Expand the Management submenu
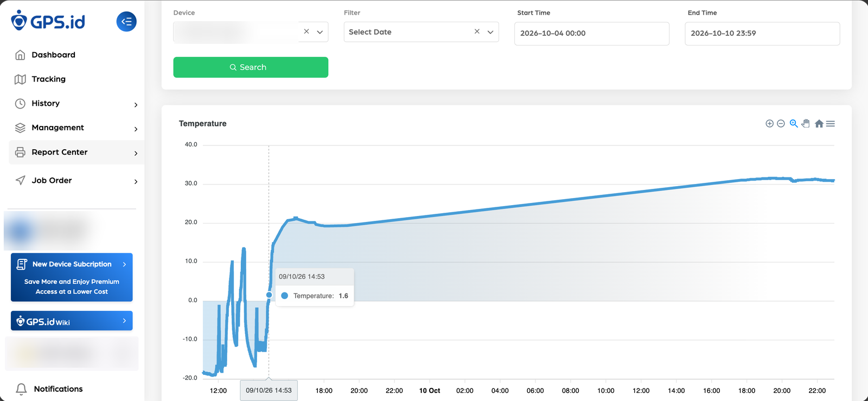 136,129
